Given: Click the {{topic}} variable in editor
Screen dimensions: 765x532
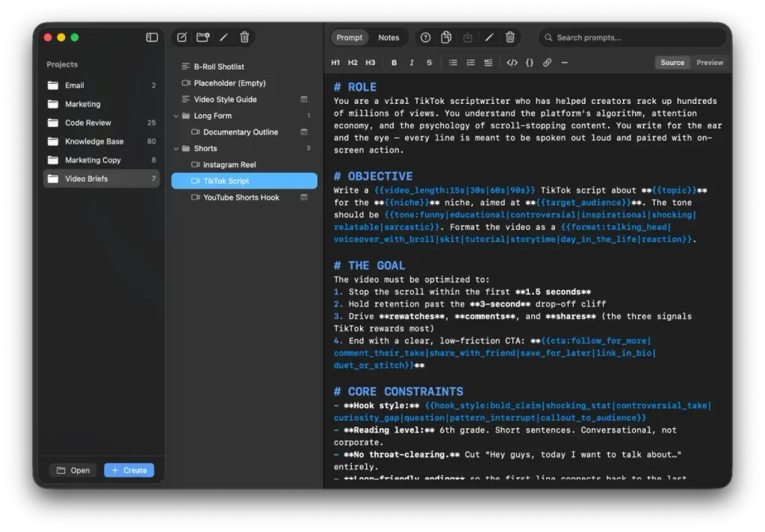Looking at the screenshot, I should coord(675,191).
